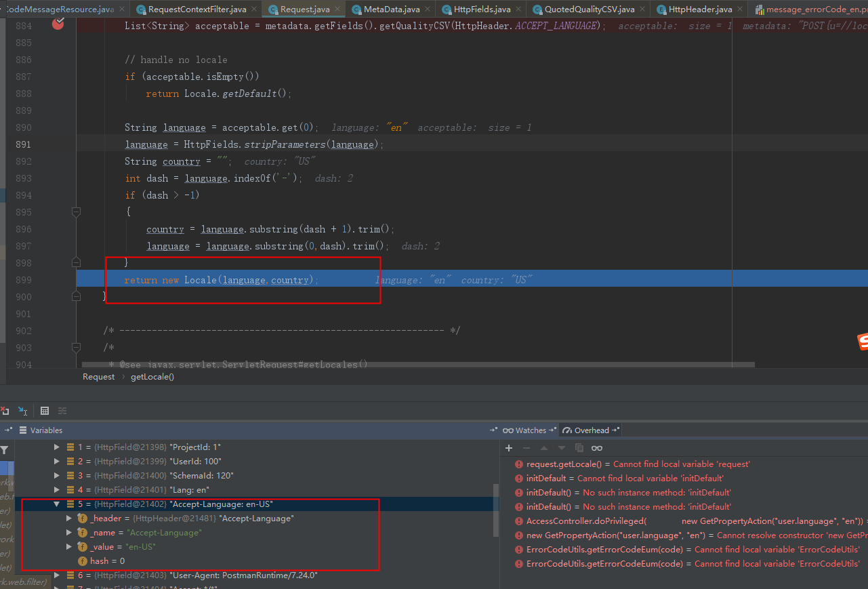
Task: Add a new watch with plus icon
Action: pyautogui.click(x=509, y=448)
